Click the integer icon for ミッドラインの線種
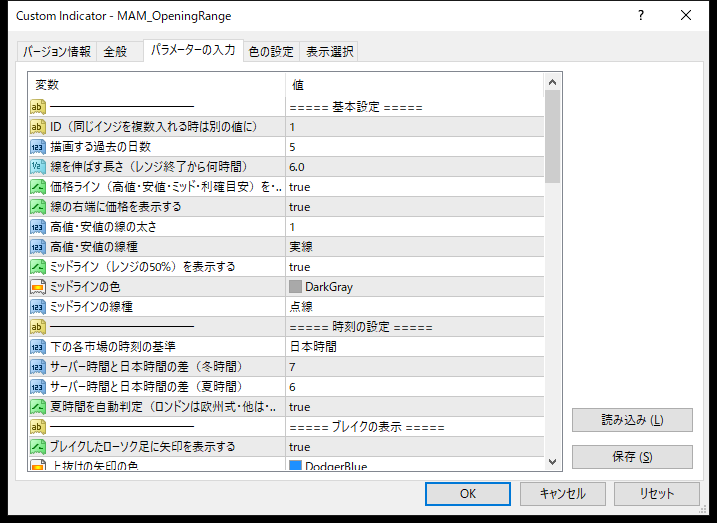Viewport: 717px width, 523px height. [x=38, y=307]
